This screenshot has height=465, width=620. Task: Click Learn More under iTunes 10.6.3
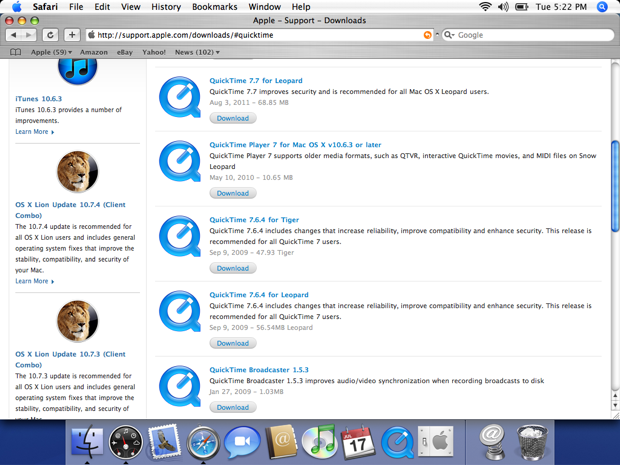click(34, 132)
